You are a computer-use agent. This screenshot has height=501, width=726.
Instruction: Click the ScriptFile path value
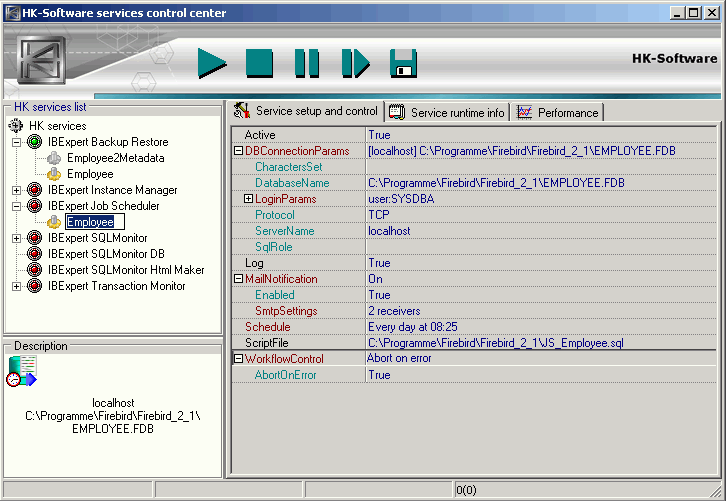pos(496,343)
